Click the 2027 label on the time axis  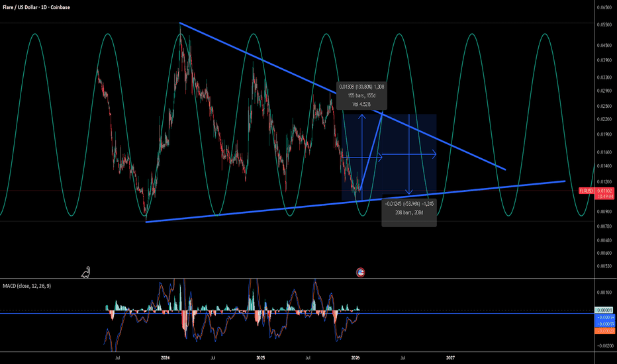pos(450,357)
